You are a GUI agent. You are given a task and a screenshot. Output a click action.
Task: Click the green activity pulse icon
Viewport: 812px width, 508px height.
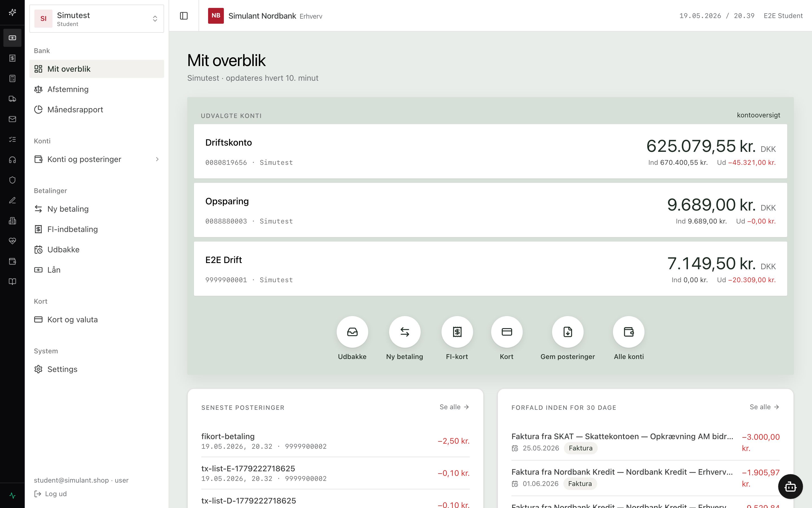(x=12, y=496)
